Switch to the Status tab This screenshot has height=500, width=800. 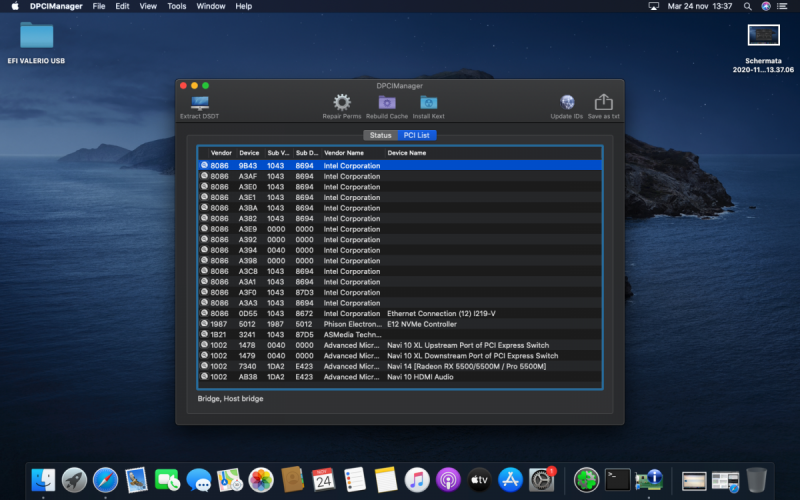[380, 135]
